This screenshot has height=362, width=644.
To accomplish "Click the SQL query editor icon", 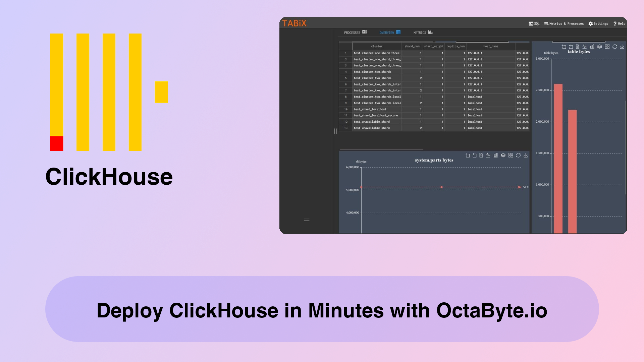I will [x=533, y=23].
